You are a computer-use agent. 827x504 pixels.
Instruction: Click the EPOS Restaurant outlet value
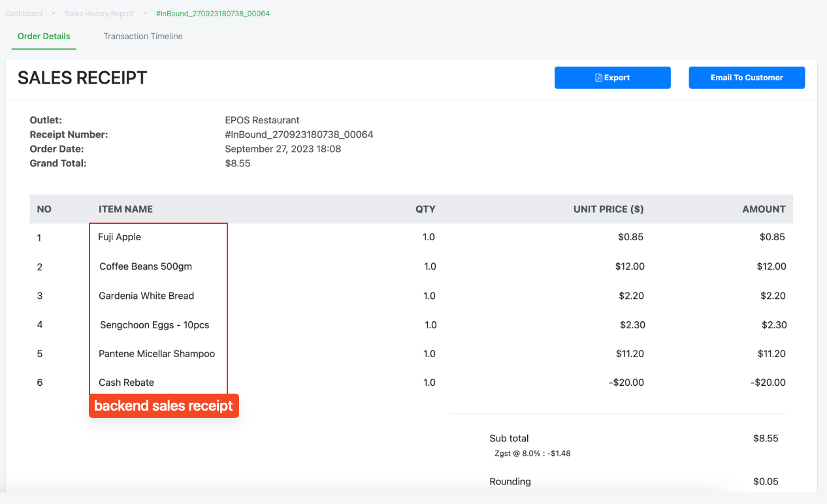coord(262,120)
